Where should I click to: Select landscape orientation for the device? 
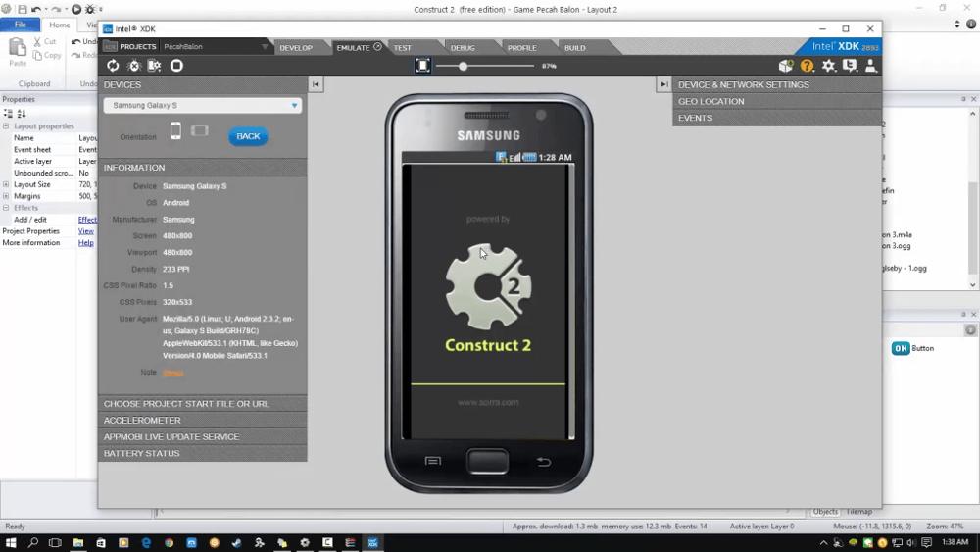199,130
